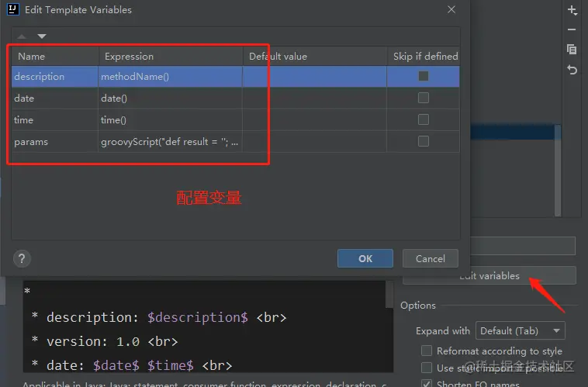This screenshot has height=387, width=588.
Task: Toggle Skip if defined for description row
Action: 424,76
